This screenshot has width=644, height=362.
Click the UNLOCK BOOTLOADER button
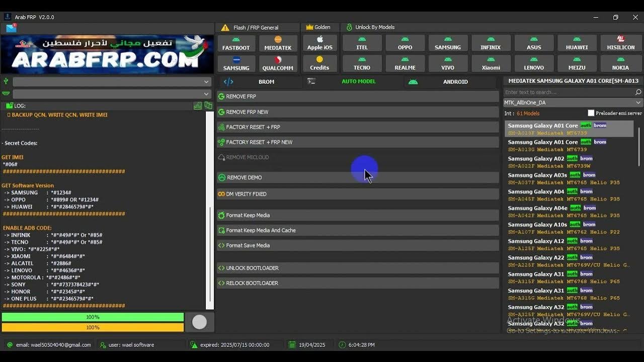(358, 268)
